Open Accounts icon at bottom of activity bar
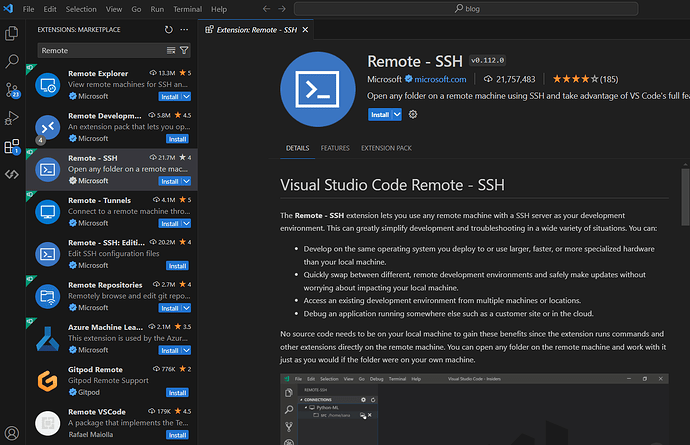Image resolution: width=690 pixels, height=445 pixels. [x=12, y=433]
